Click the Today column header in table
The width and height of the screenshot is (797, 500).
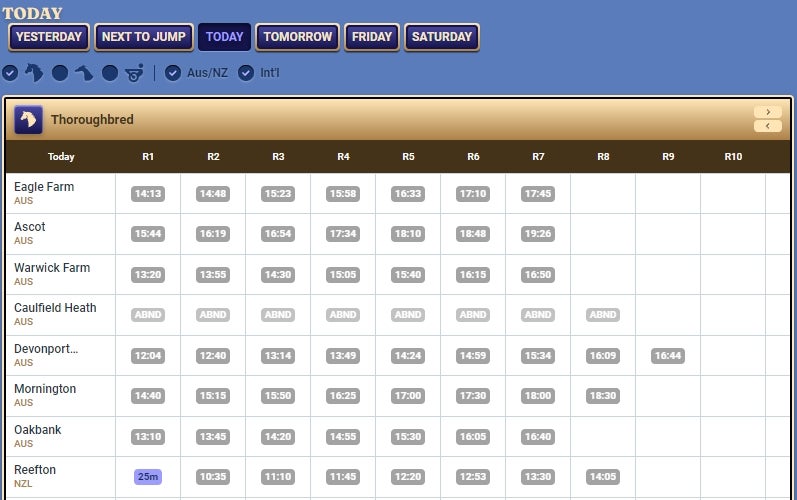click(x=61, y=157)
